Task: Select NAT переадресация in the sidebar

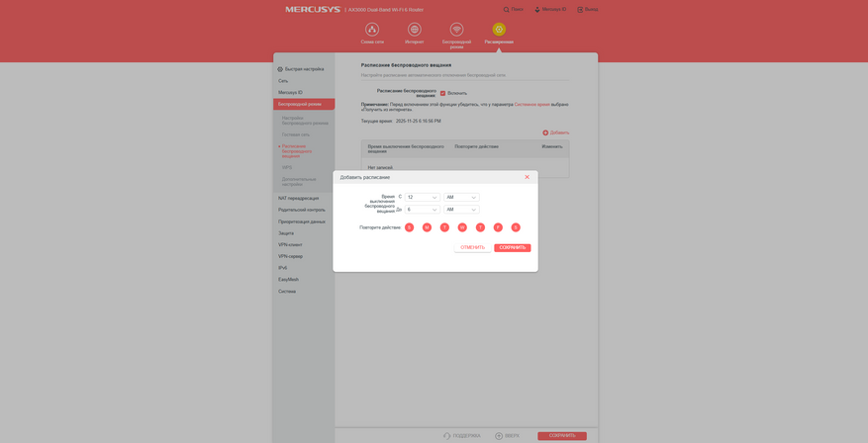Action: 298,198
